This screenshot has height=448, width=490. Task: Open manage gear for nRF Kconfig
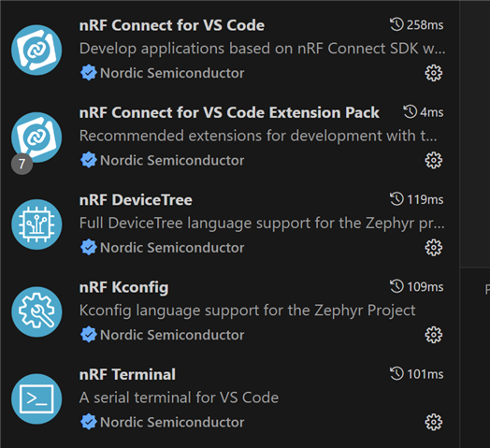434,335
